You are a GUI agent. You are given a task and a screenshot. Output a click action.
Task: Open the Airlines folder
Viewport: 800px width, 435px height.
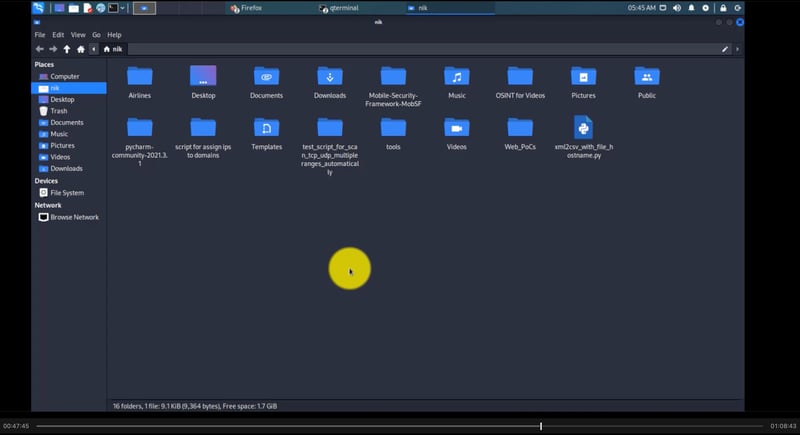(x=139, y=82)
